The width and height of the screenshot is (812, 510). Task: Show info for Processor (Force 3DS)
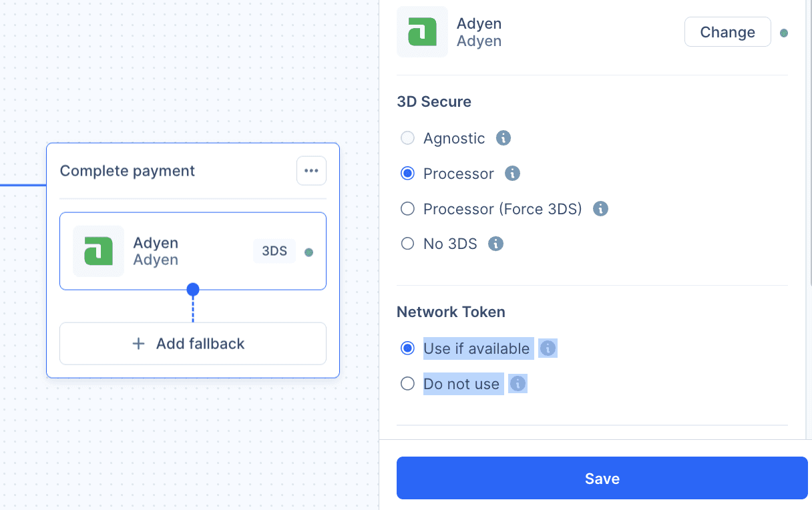pyautogui.click(x=600, y=209)
